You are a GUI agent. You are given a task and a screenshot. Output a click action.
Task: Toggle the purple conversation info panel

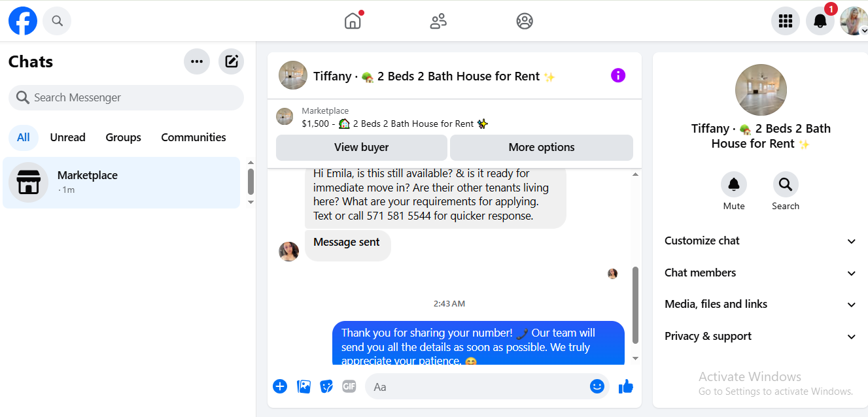pos(618,75)
